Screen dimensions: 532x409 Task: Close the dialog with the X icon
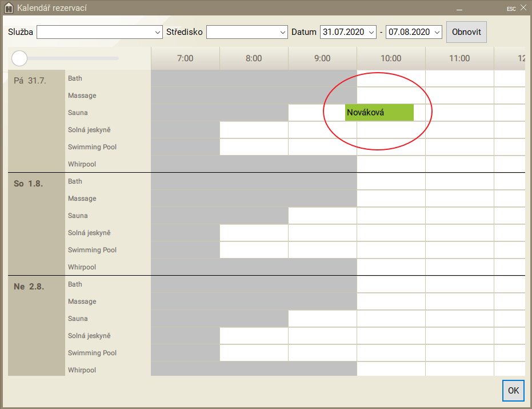523,9
